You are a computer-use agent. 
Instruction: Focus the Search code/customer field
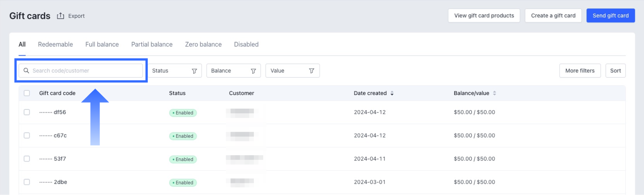[x=85, y=71]
